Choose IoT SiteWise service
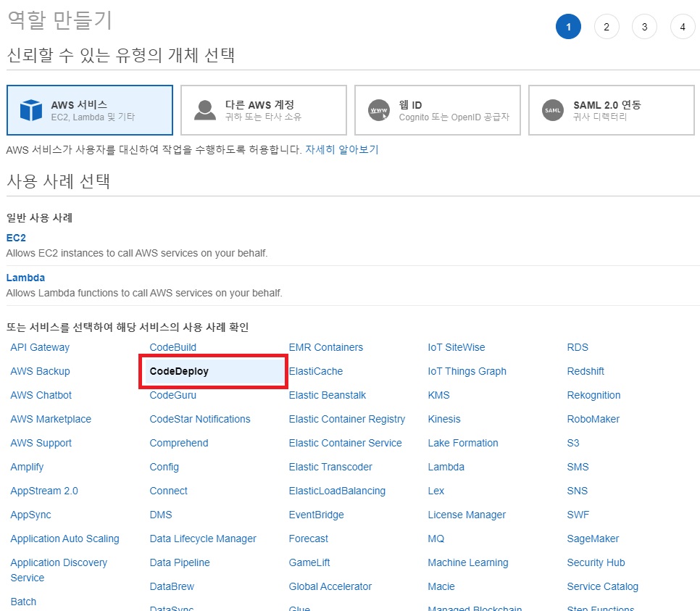This screenshot has width=700, height=611. [457, 347]
